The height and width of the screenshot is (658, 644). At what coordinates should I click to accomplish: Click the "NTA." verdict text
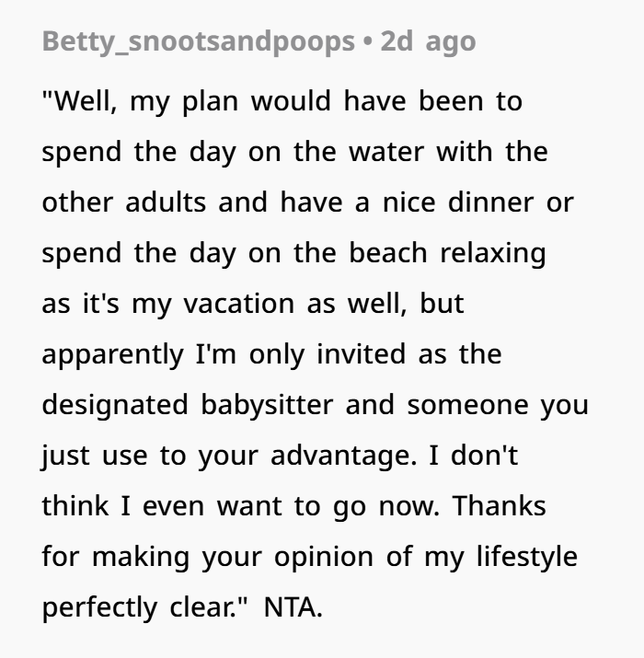(x=293, y=607)
